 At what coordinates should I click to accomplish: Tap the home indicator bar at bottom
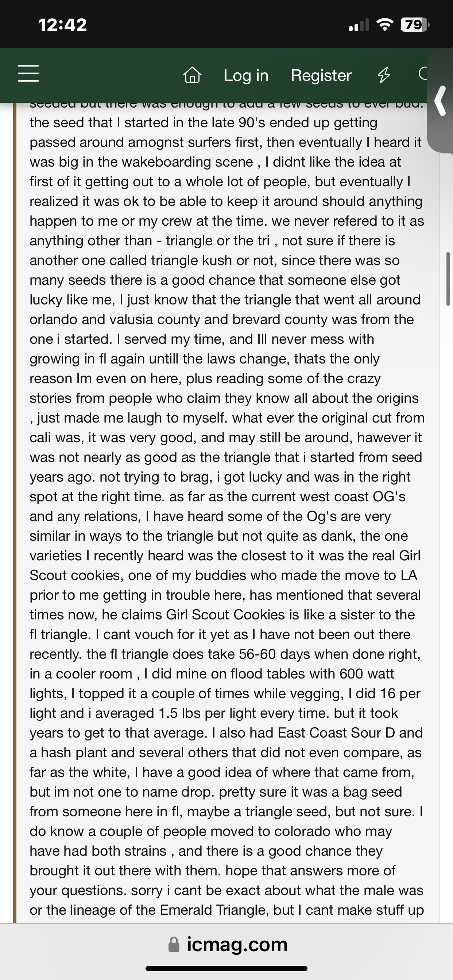pos(226,968)
